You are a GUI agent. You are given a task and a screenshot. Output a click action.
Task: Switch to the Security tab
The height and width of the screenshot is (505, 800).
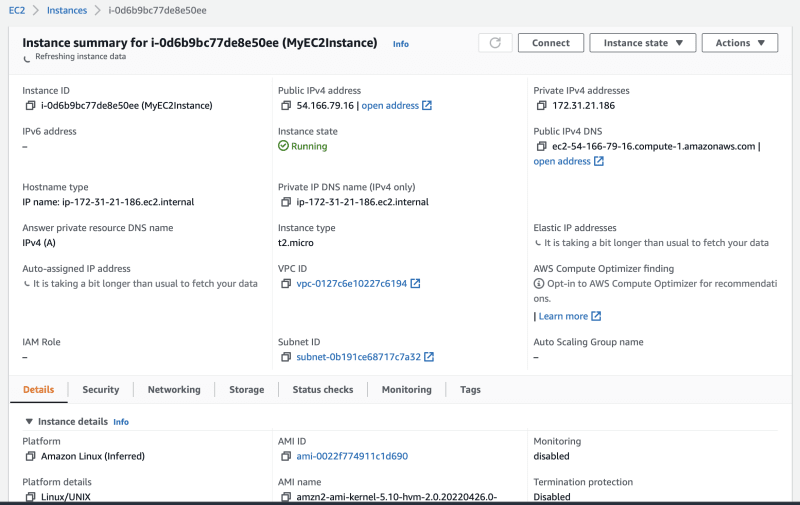[x=101, y=390]
